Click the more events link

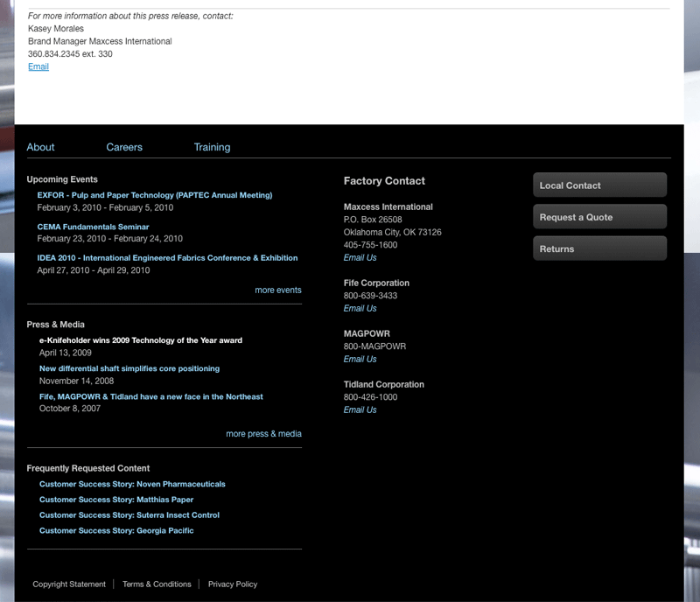pos(277,290)
